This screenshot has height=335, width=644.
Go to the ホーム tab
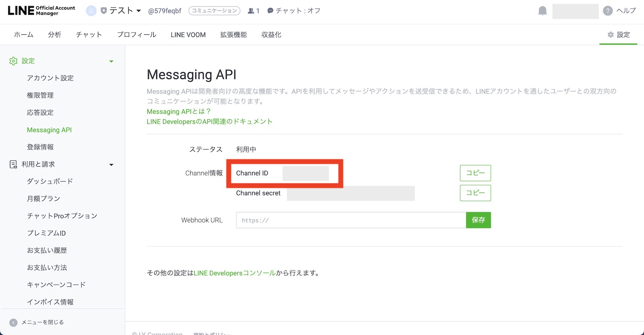coord(24,35)
